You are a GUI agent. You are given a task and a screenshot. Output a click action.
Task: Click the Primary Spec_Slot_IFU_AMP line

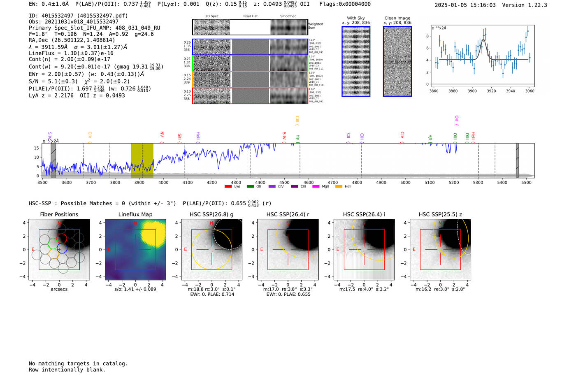(95, 28)
